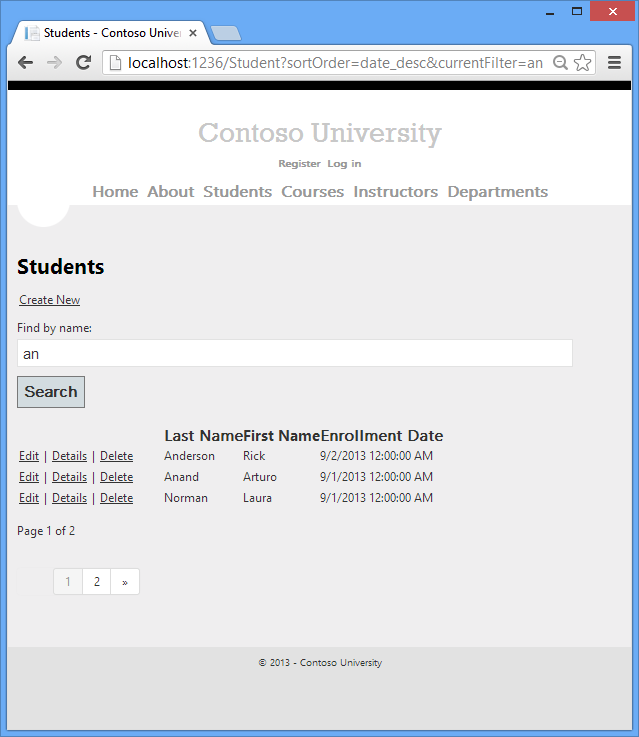Go back using the browser back arrow

(x=25, y=63)
